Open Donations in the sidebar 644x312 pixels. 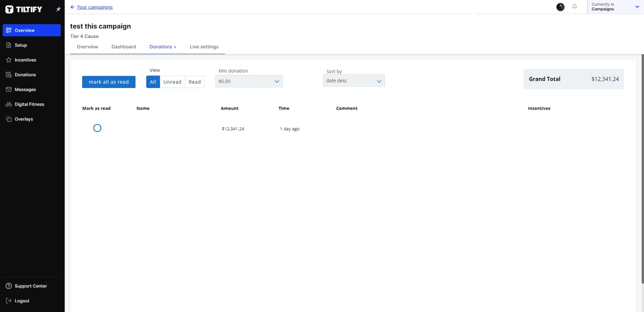(32, 75)
